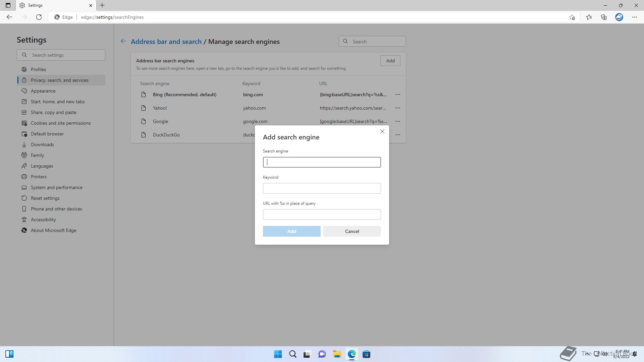Select the Yahoo! search engine name
644x362 pixels.
(160, 108)
